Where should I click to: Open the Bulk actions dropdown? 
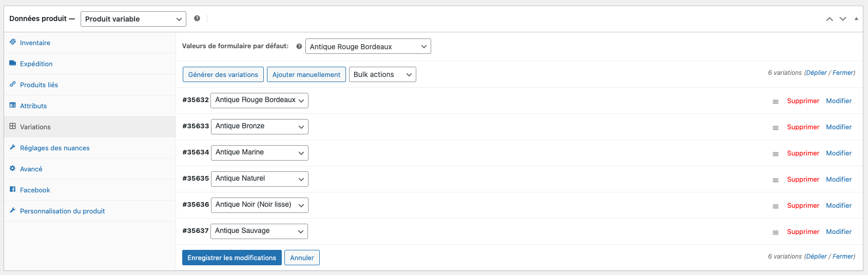click(382, 74)
